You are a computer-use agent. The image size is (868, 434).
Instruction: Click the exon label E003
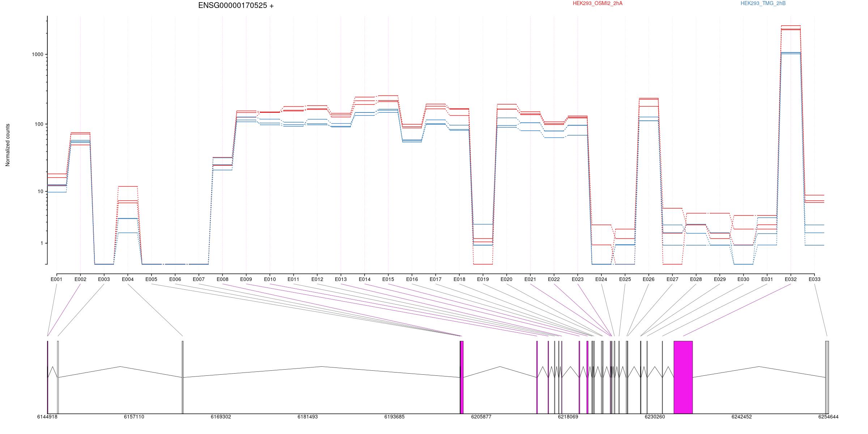[104, 279]
